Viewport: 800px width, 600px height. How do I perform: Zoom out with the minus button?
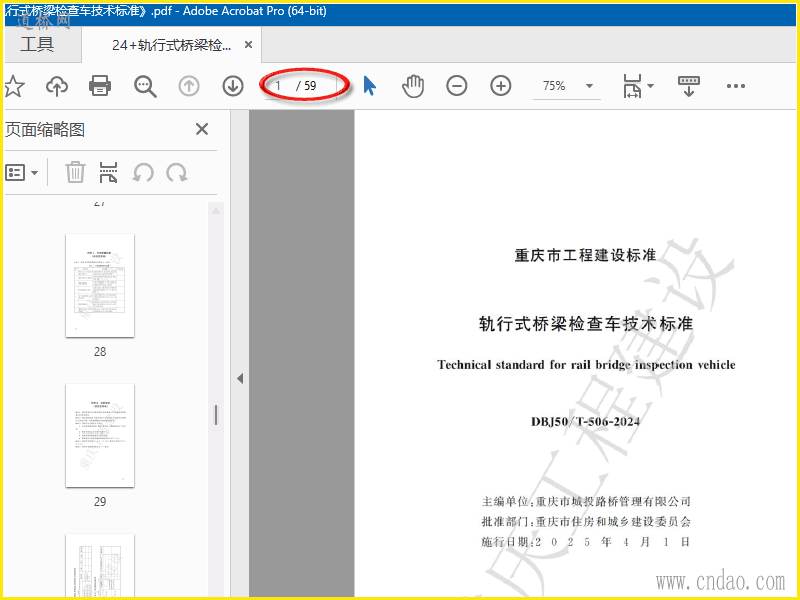coord(457,86)
